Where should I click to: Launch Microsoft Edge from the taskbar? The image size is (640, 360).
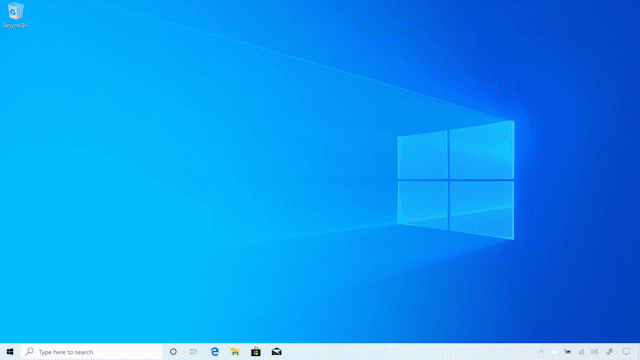(214, 351)
